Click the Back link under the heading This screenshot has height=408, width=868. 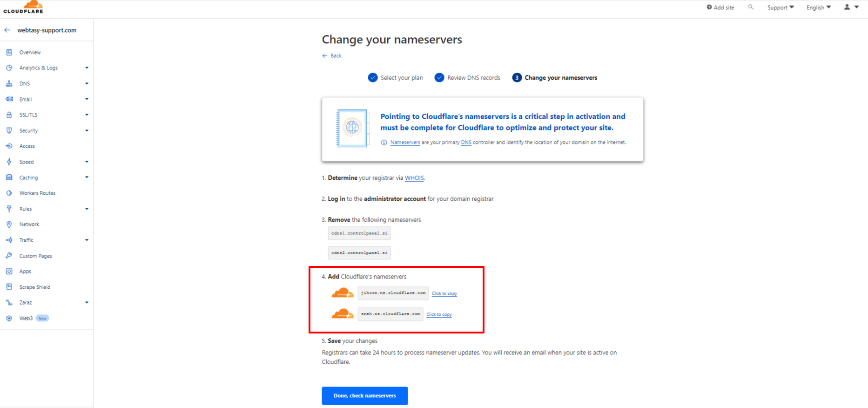click(x=332, y=56)
